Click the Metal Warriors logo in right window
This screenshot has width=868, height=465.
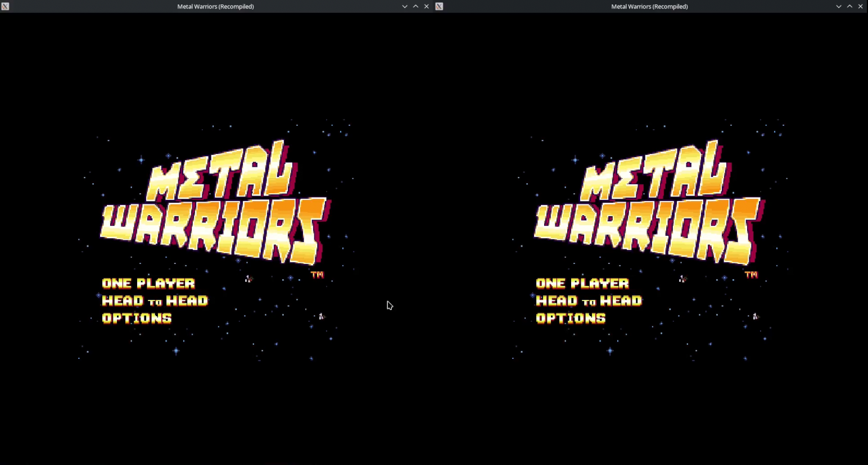pyautogui.click(x=649, y=202)
